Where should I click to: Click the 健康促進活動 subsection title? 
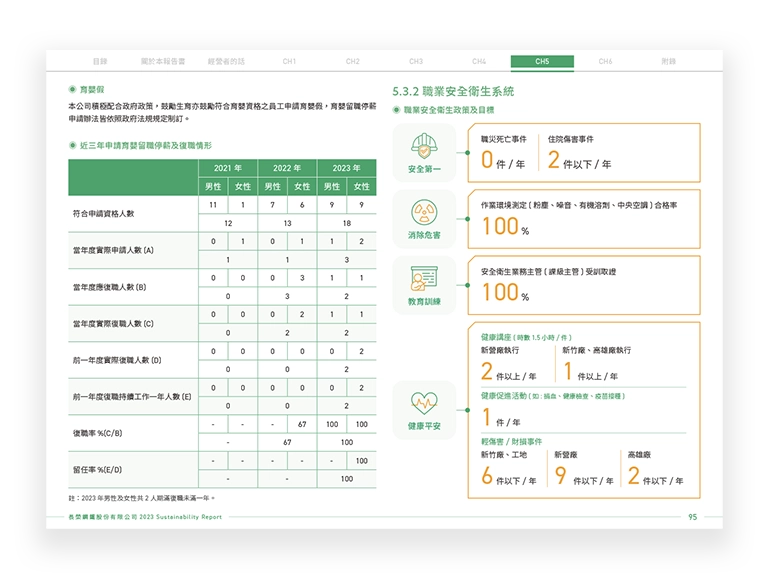(x=552, y=396)
